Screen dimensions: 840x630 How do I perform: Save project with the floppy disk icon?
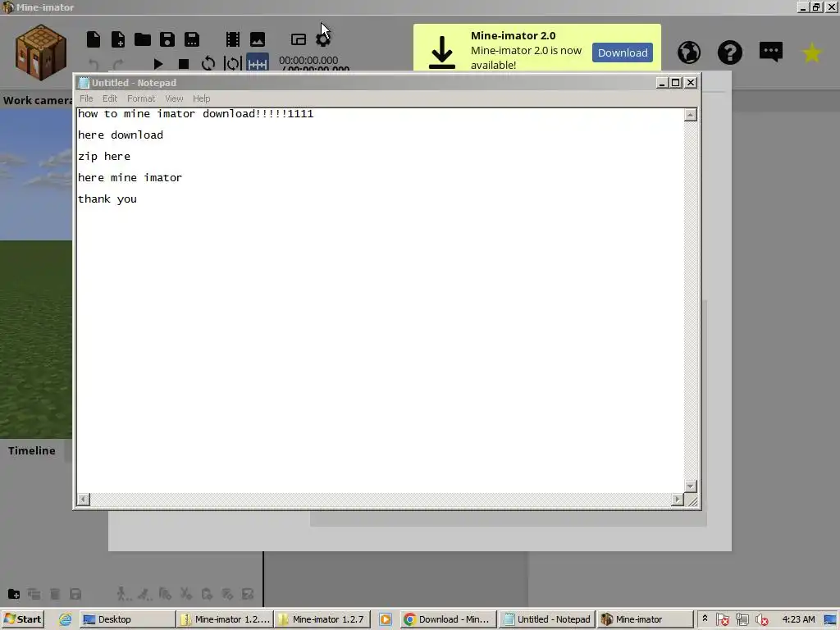pyautogui.click(x=167, y=39)
